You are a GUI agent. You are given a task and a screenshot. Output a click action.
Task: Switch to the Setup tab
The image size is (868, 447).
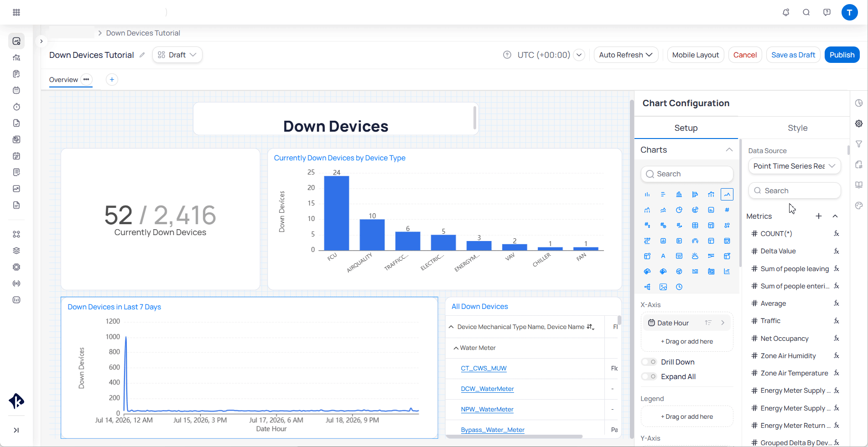coord(686,128)
